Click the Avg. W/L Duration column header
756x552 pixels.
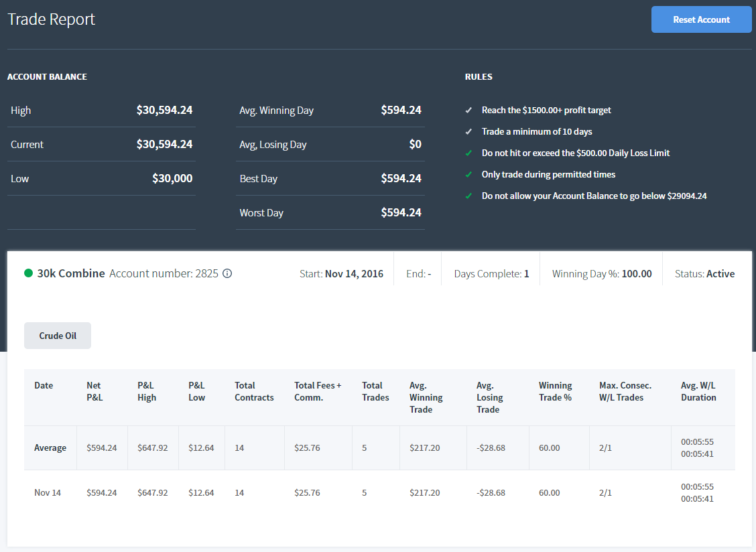(x=698, y=391)
